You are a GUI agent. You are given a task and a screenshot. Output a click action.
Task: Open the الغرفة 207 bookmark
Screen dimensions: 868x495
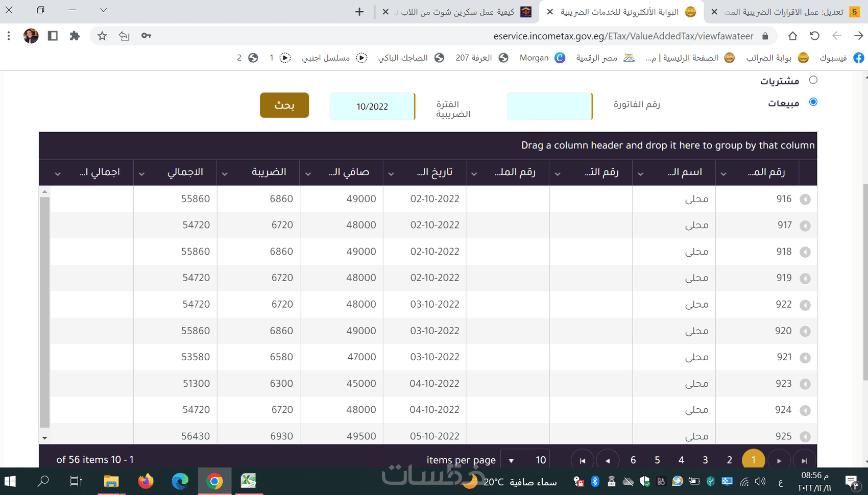[x=481, y=58]
